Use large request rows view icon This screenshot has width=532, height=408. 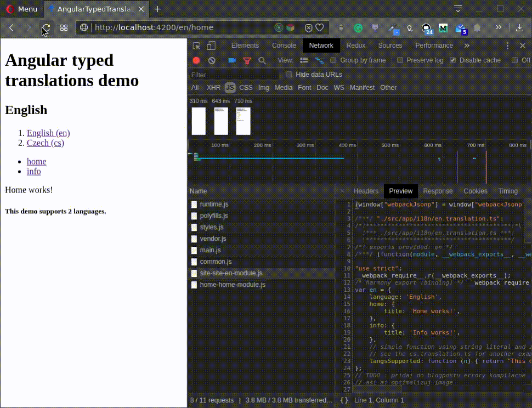click(304, 60)
